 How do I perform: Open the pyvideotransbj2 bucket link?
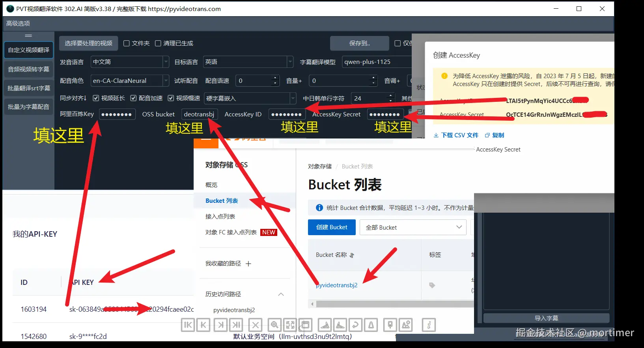337,285
